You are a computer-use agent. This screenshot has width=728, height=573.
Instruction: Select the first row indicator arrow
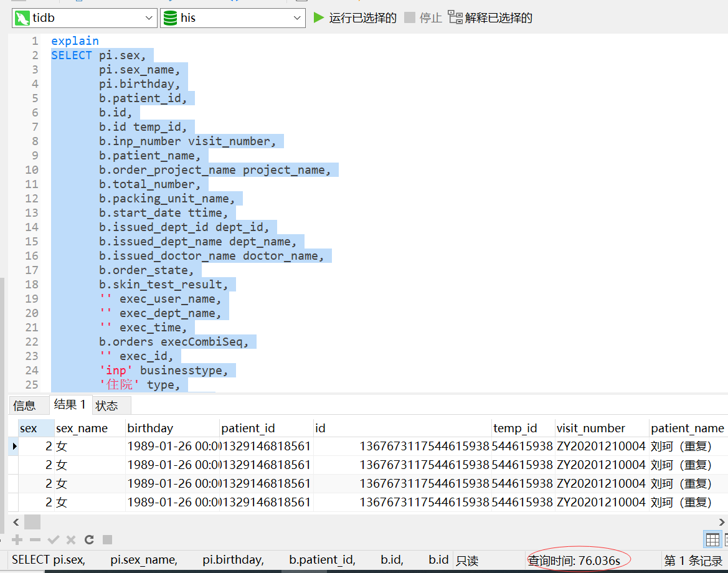click(14, 446)
